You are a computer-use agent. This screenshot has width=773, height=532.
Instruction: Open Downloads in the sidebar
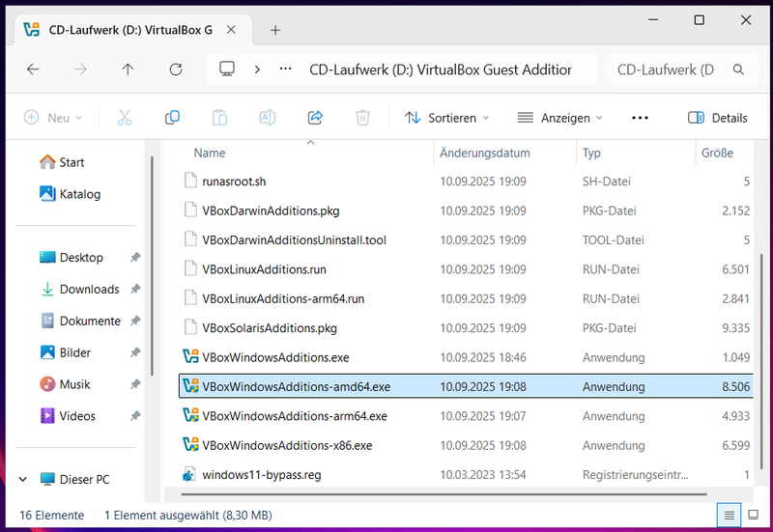coord(89,289)
